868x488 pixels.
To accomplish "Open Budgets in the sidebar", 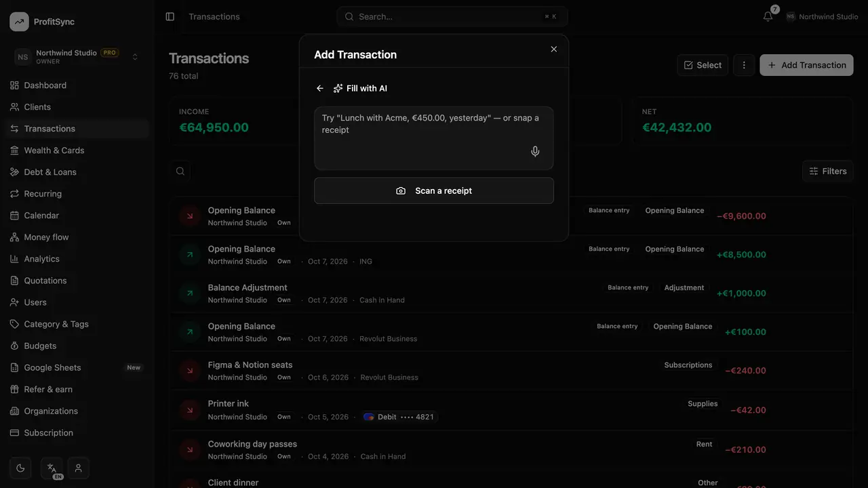I will tap(77, 346).
